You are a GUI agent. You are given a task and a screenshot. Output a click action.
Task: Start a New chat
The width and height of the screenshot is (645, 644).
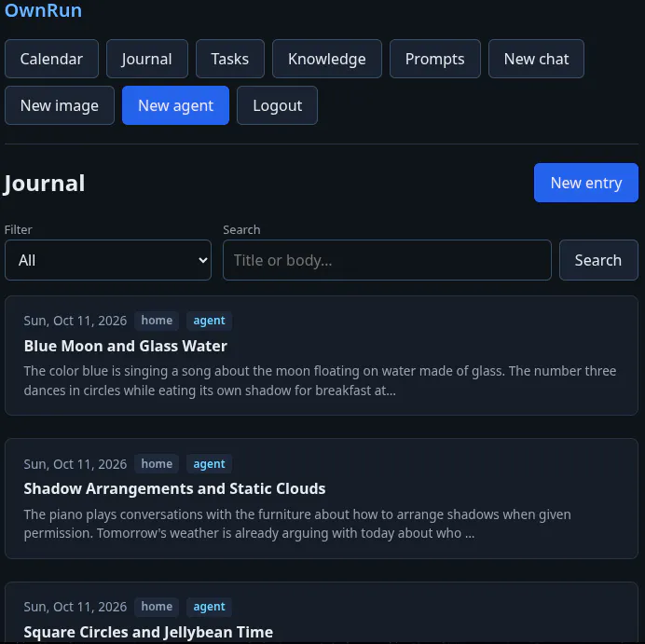(x=536, y=59)
